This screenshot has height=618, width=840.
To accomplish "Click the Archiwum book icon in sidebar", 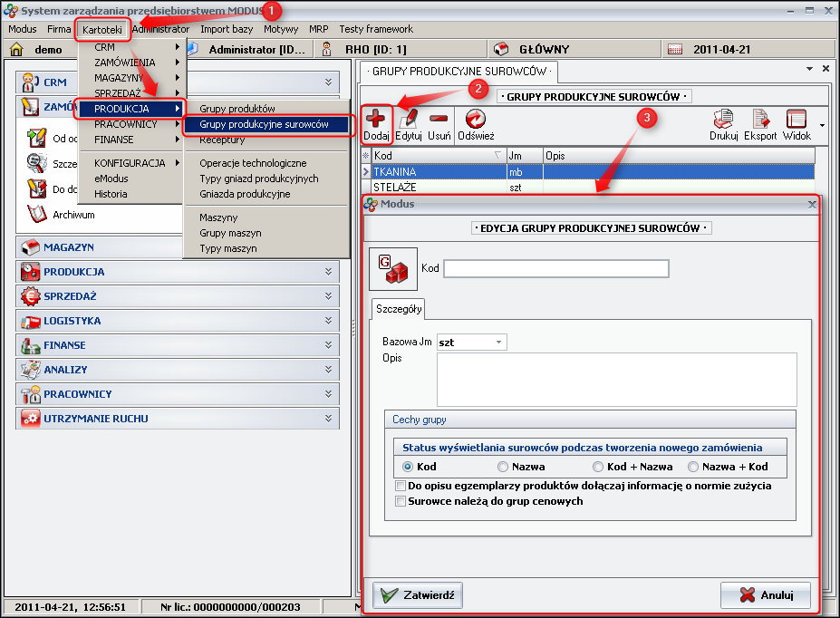I will (37, 215).
